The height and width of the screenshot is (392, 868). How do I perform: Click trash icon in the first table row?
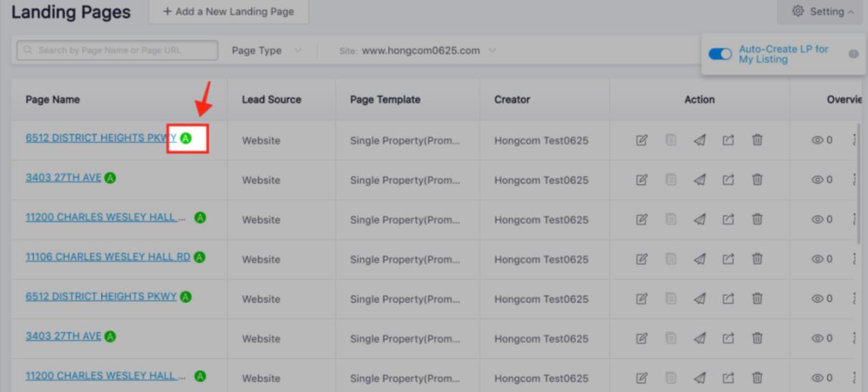(757, 140)
